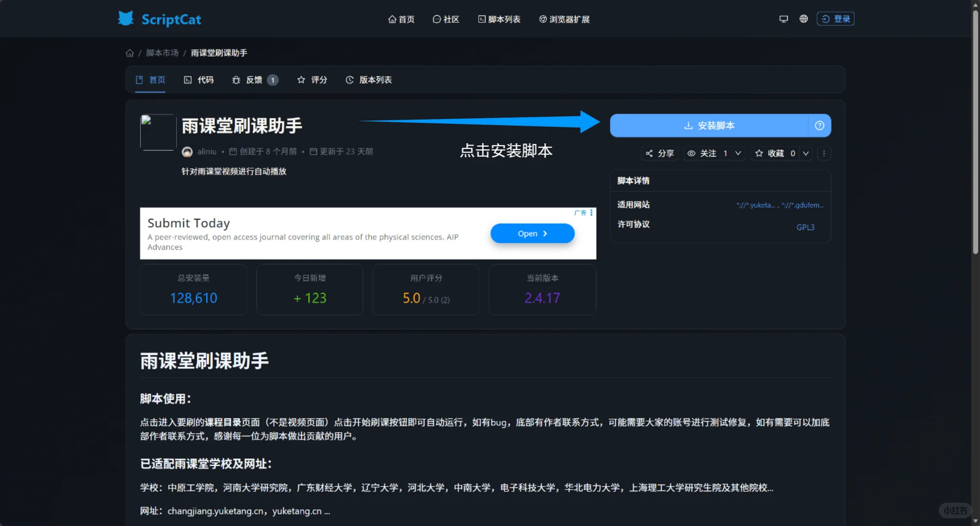Screen dimensions: 980x526
Task: Expand the 收藏 dropdown chevron
Action: (806, 153)
